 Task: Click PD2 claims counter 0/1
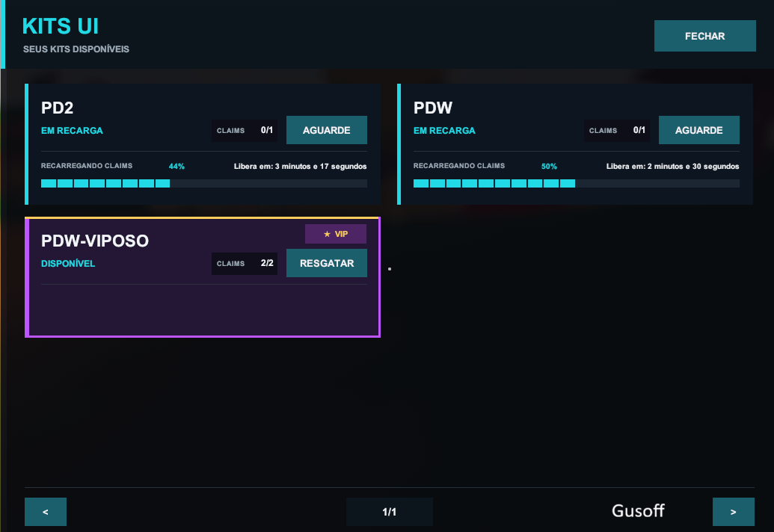coord(245,131)
